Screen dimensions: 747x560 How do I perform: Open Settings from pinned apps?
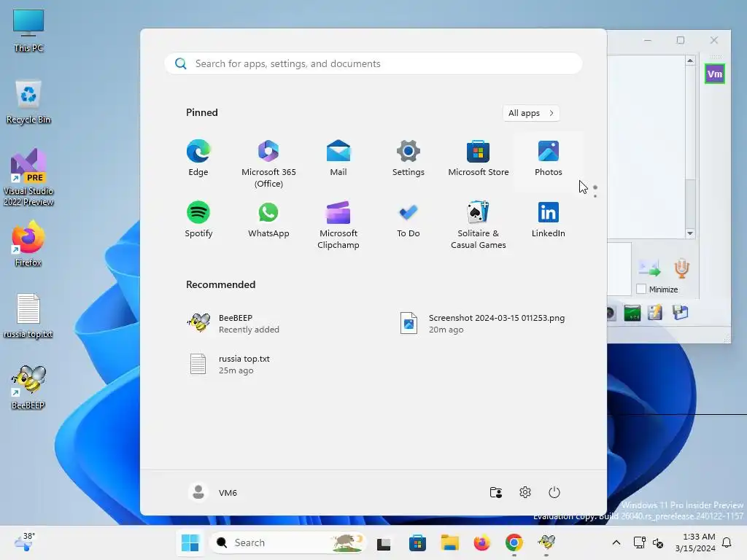coord(409,158)
